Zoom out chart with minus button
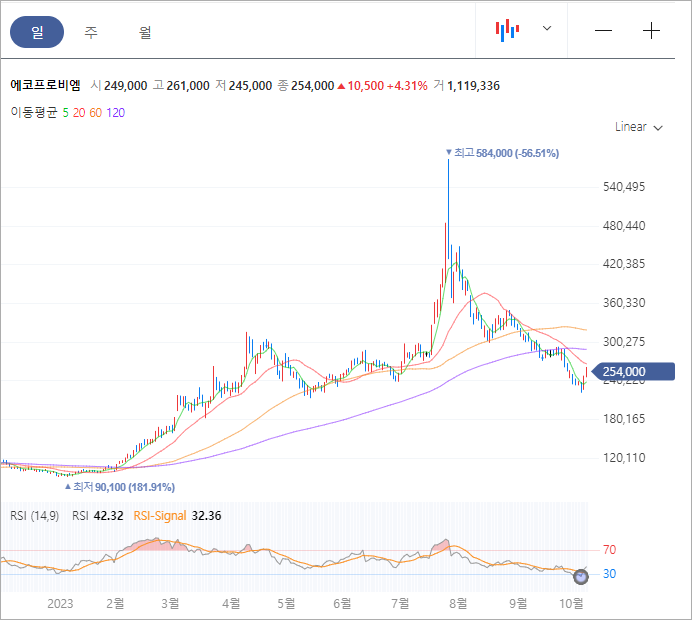 603,30
